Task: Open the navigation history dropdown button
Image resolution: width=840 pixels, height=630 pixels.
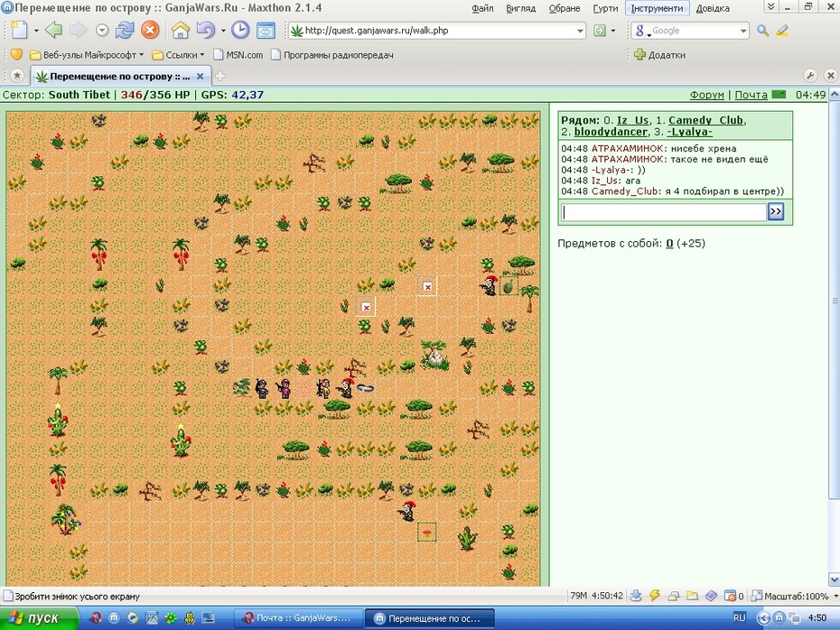Action: click(x=102, y=31)
